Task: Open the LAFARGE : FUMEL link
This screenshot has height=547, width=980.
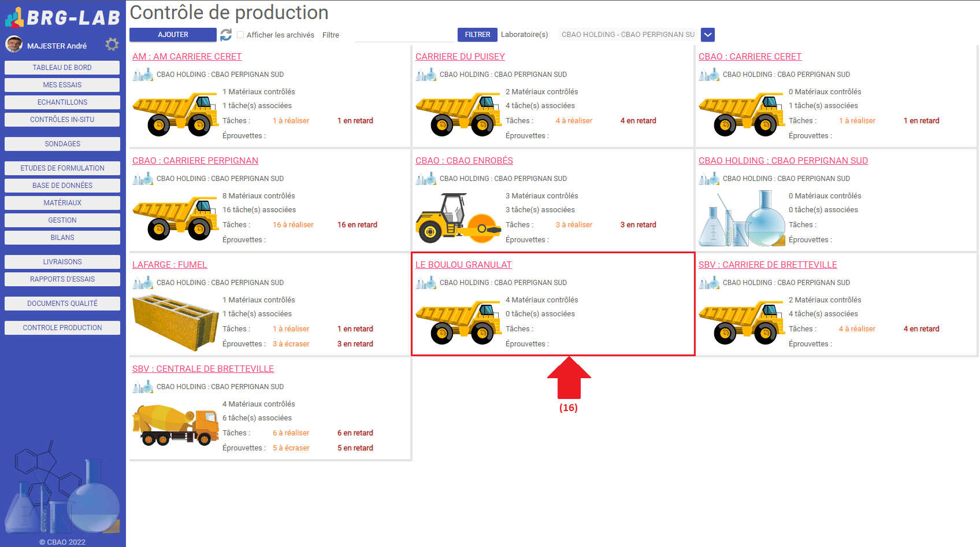Action: click(170, 265)
